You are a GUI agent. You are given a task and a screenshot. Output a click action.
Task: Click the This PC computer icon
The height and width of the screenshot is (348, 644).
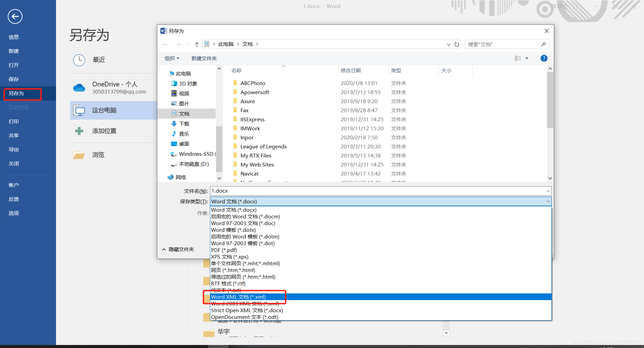point(79,110)
